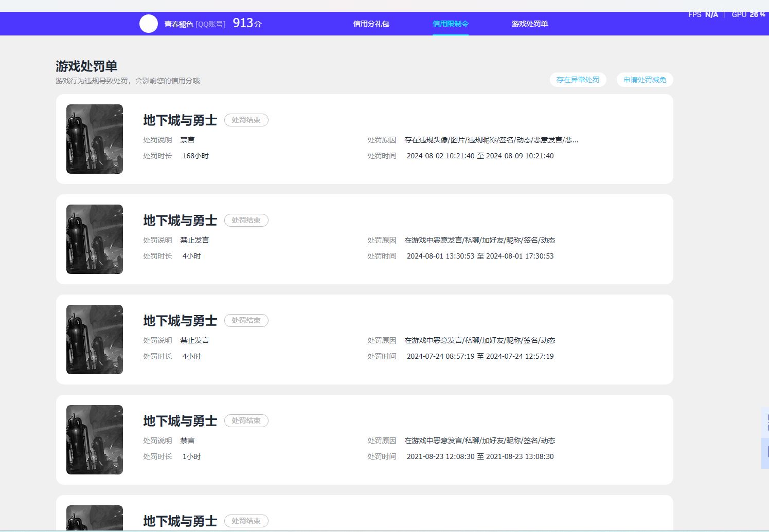Select the first 地下城与勇士 title

pyautogui.click(x=180, y=120)
